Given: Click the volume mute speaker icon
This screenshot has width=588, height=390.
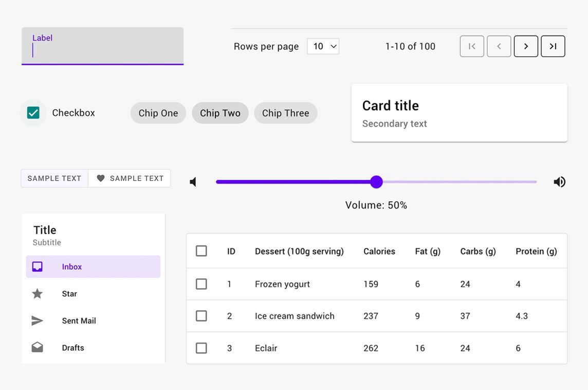Looking at the screenshot, I should tap(193, 182).
